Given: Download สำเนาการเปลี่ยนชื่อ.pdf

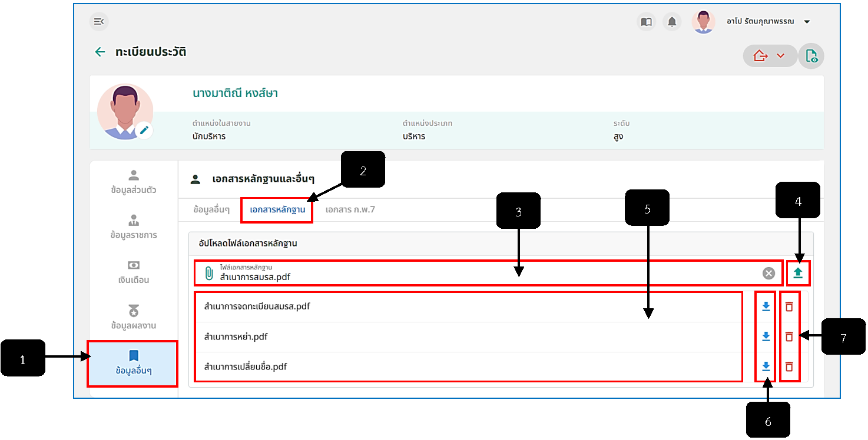Looking at the screenshot, I should pos(766,366).
